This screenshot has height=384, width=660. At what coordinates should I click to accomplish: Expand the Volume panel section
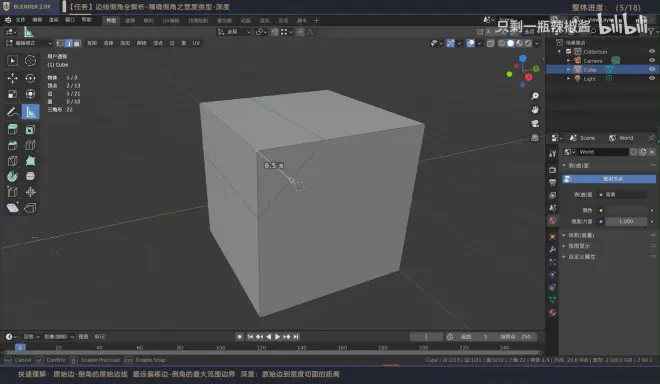pyautogui.click(x=581, y=235)
